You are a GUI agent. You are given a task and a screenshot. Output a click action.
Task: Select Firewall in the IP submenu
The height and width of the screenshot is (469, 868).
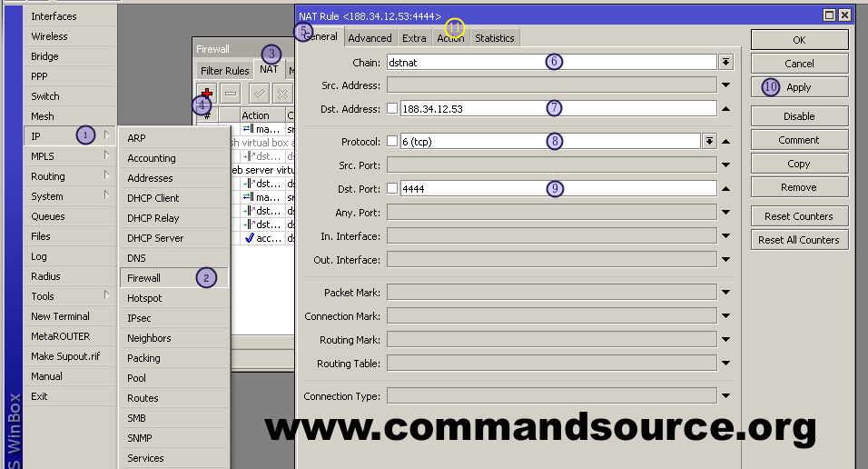144,278
